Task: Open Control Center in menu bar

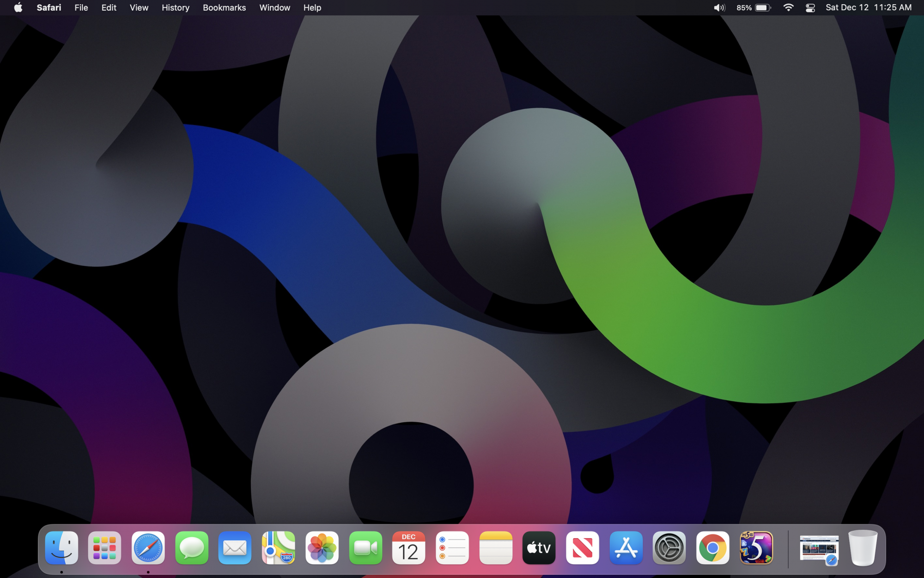Action: (810, 8)
